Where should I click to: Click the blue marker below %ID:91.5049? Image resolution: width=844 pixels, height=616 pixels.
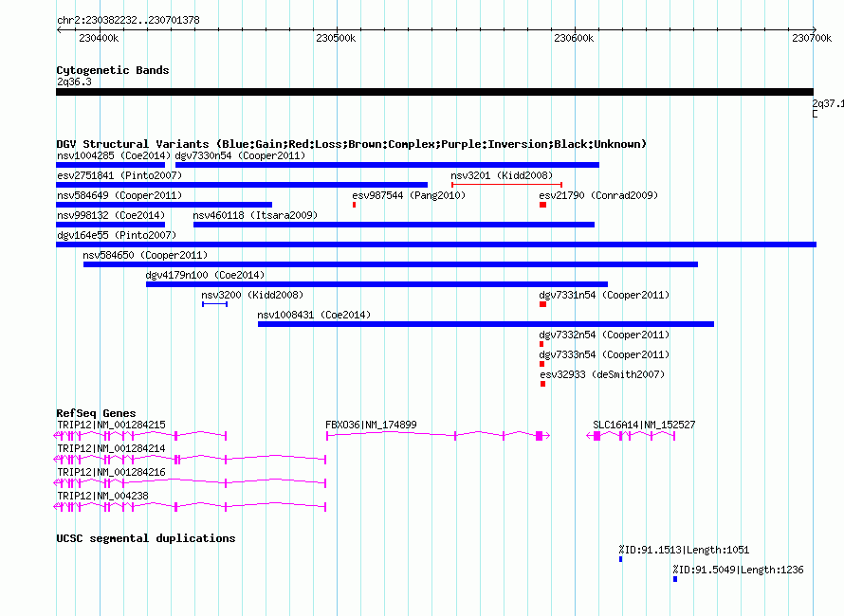pyautogui.click(x=675, y=579)
